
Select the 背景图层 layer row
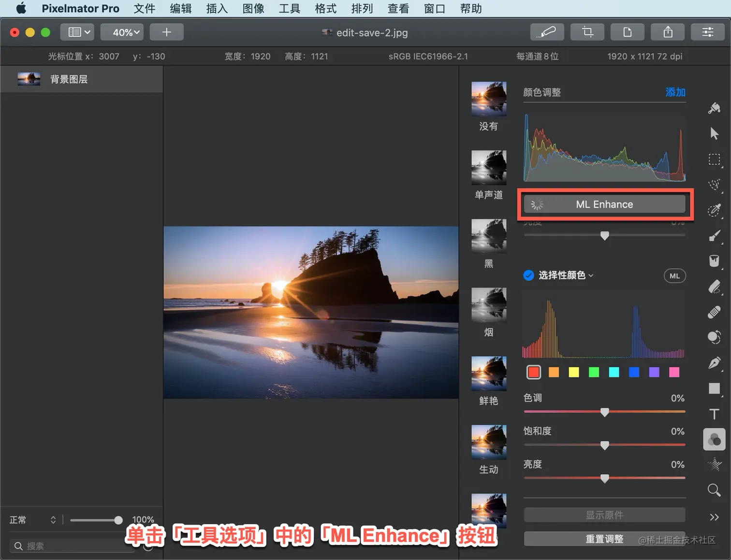click(82, 79)
